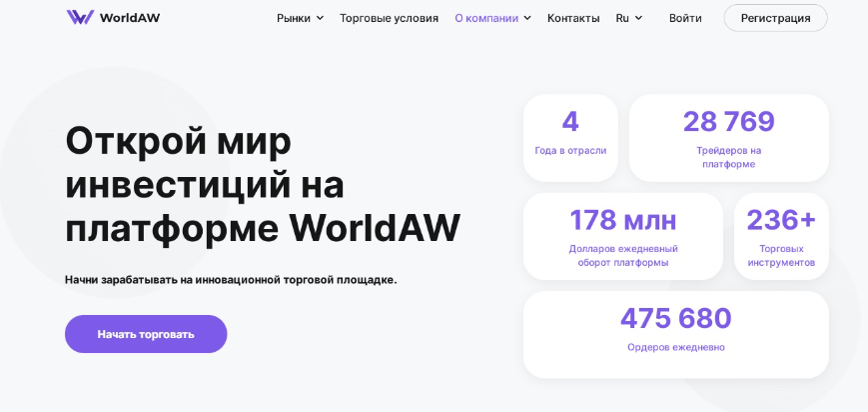The height and width of the screenshot is (412, 868).
Task: Select the 28 769 Трейдеров card
Action: pos(728,138)
